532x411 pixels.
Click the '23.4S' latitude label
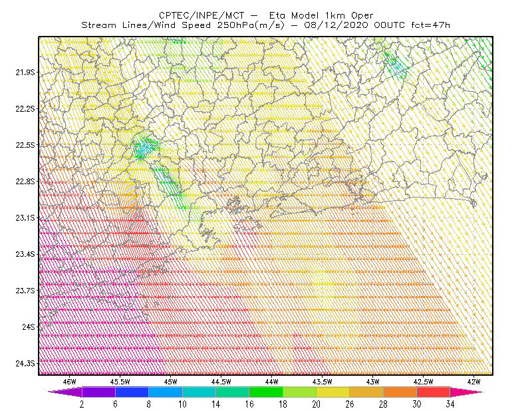25,254
